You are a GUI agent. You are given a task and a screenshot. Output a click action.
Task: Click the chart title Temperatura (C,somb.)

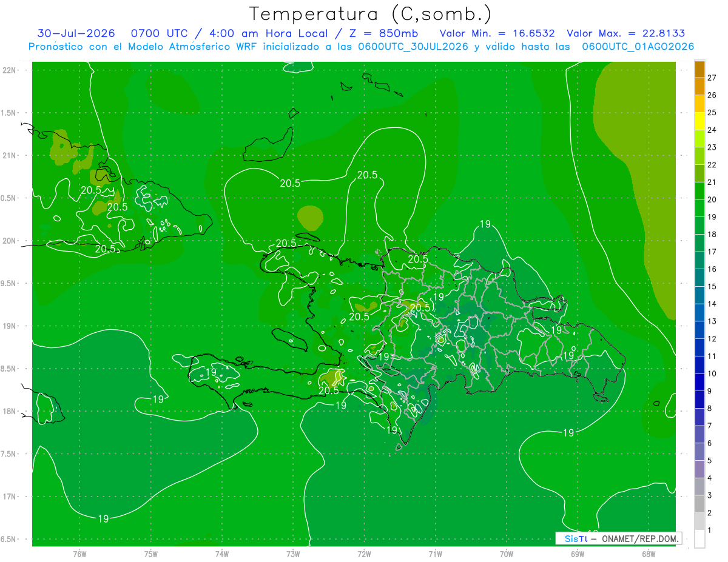click(370, 14)
